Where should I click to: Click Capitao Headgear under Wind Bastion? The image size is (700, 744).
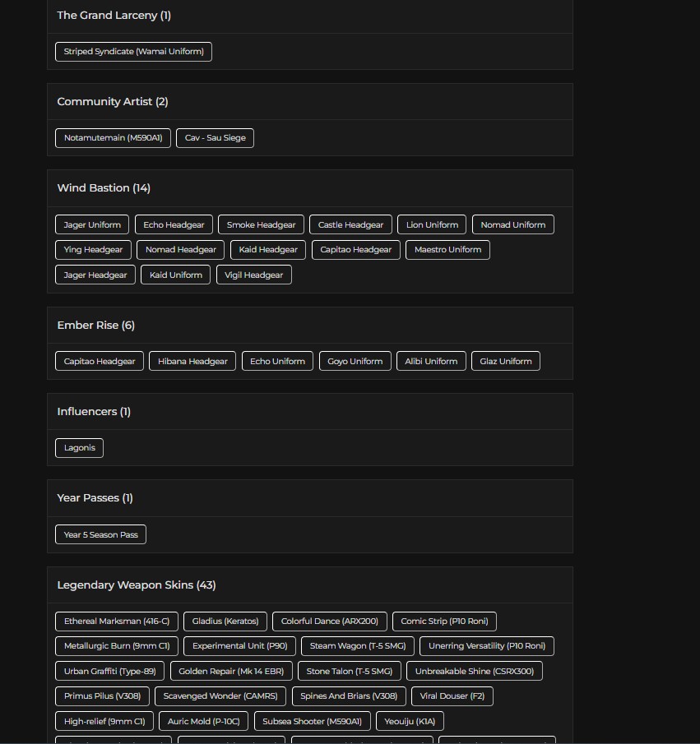[356, 250]
